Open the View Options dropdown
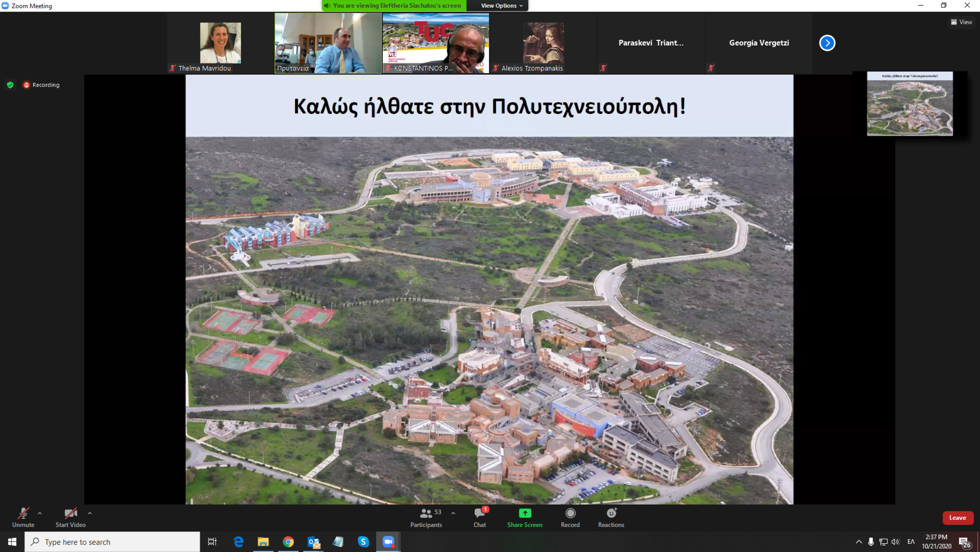The width and height of the screenshot is (980, 552). tap(501, 5)
